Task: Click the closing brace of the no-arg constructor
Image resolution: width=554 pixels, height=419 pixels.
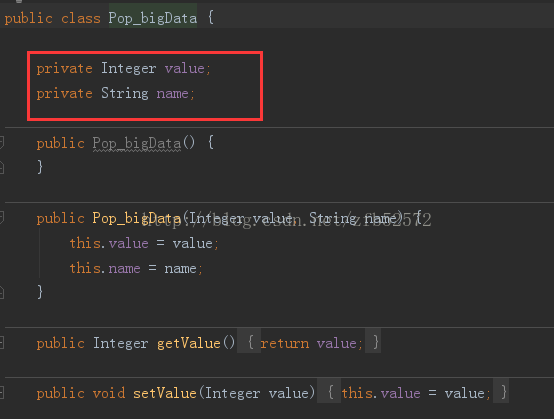Action: point(40,167)
